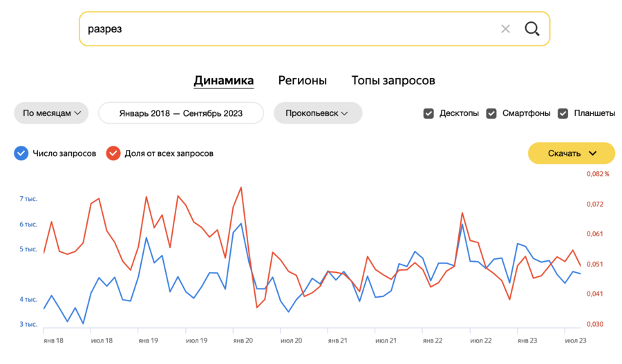Uncheck the Смартфоны checkbox
Viewport: 622px width, 364px height.
(491, 113)
